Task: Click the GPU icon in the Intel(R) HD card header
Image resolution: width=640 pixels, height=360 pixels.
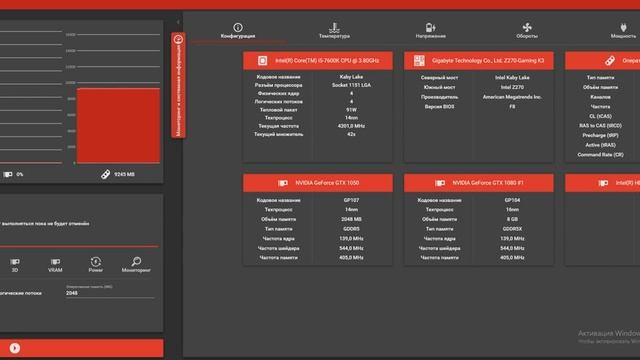Action: tap(603, 183)
